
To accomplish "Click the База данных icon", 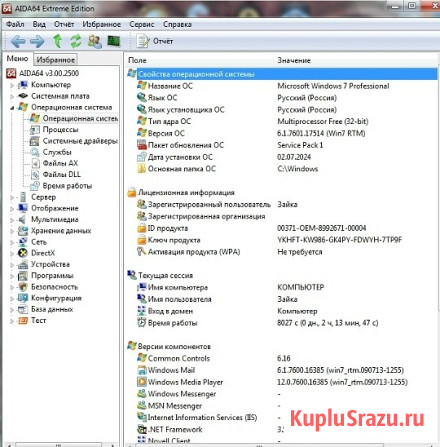I will (23, 309).
